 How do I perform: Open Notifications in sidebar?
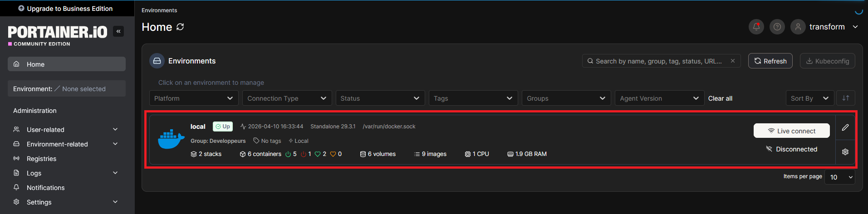pos(67,188)
